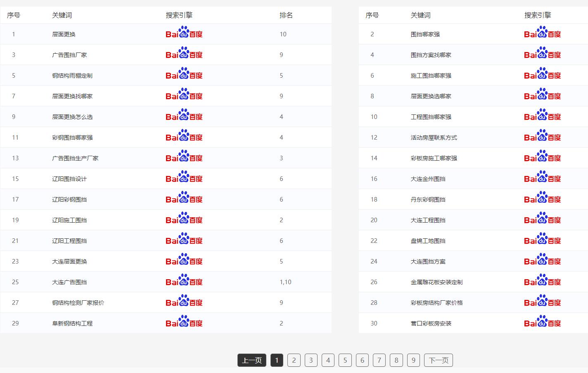
Task: Click the ranking value 1,10
Action: [285, 282]
